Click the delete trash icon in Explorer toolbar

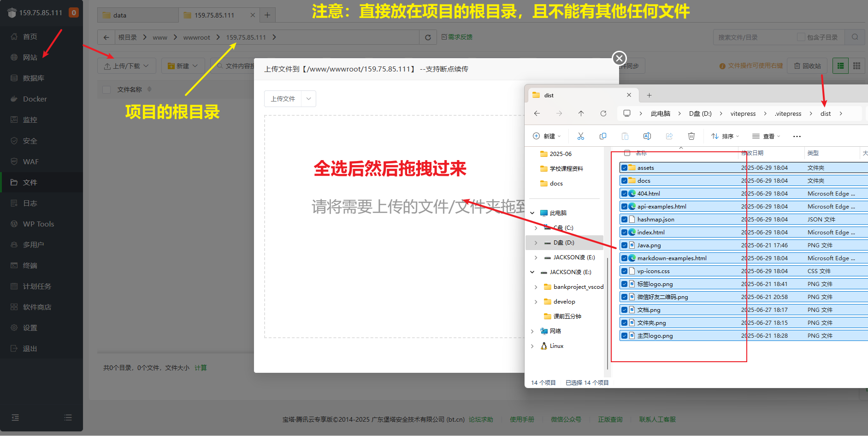tap(691, 136)
